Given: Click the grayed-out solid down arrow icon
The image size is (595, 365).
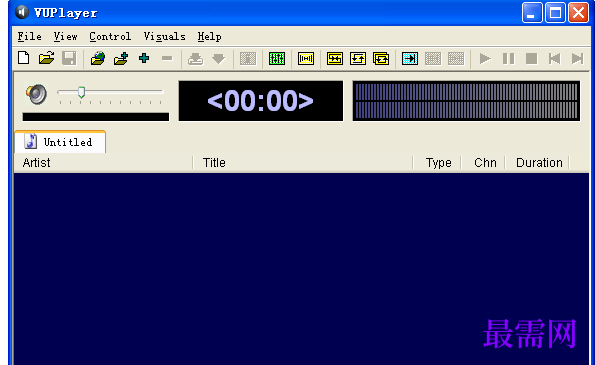Looking at the screenshot, I should 219,59.
